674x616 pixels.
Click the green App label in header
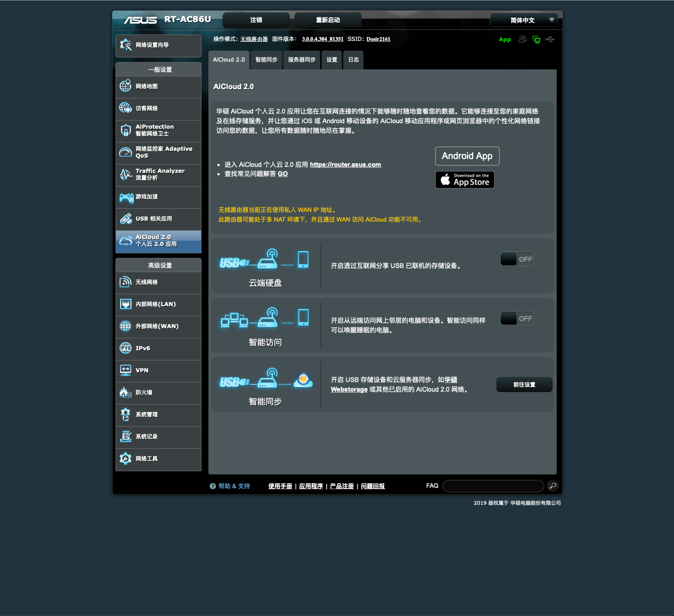pos(505,40)
